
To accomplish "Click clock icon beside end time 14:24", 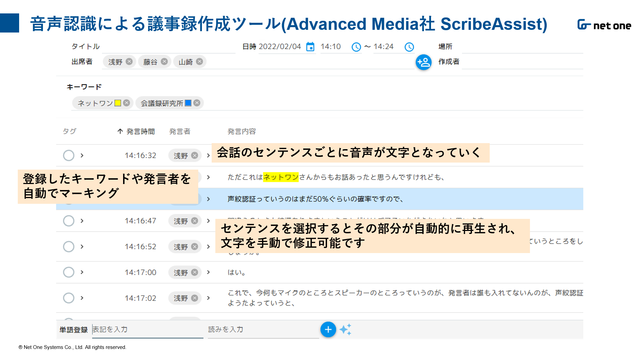I will pyautogui.click(x=409, y=47).
